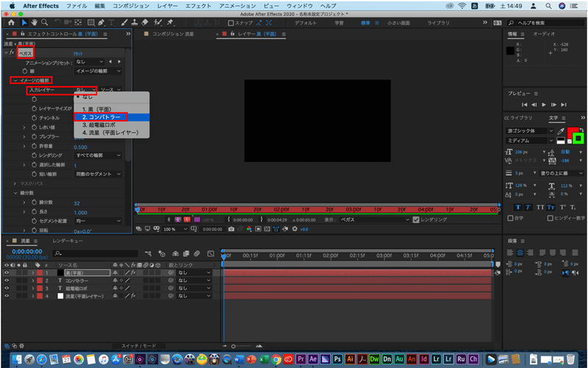Enable the 合字 checkbox
This screenshot has height=368, width=588.
(x=510, y=218)
